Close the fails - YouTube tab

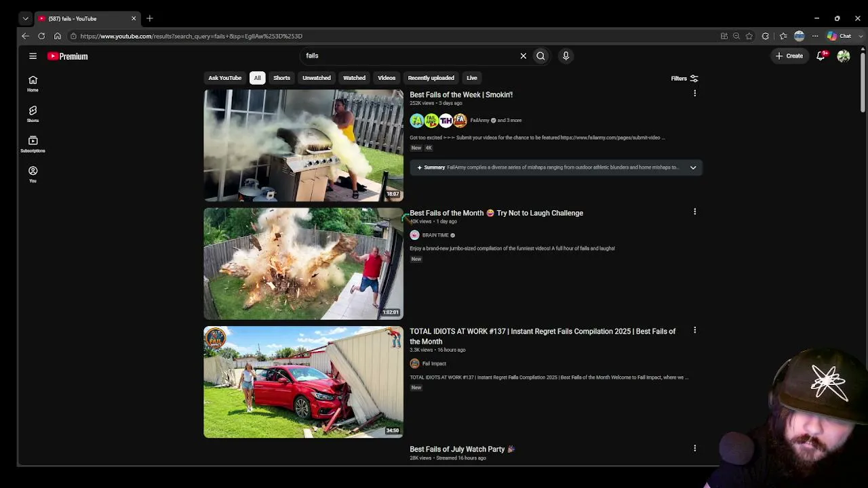point(134,18)
